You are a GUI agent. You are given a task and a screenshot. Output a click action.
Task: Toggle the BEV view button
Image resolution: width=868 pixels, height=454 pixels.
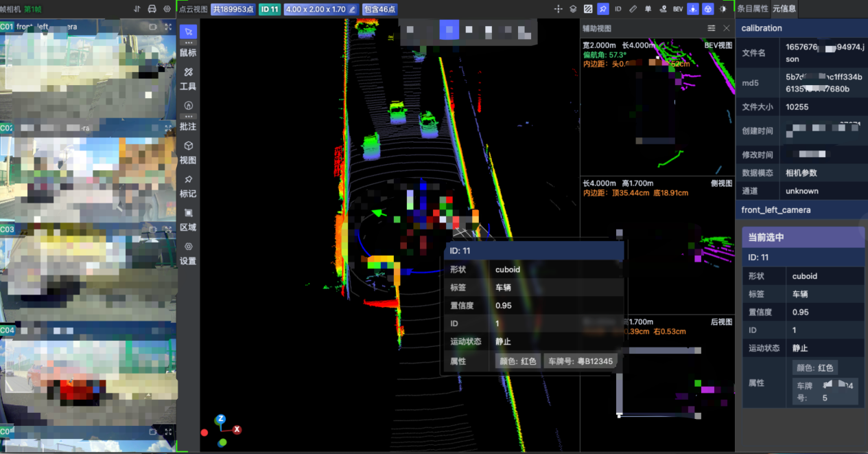click(678, 9)
